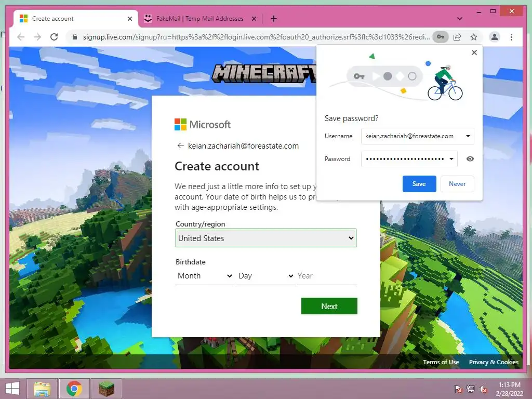This screenshot has height=399, width=532.
Task: Go back using the browser back arrow
Action: [x=21, y=37]
